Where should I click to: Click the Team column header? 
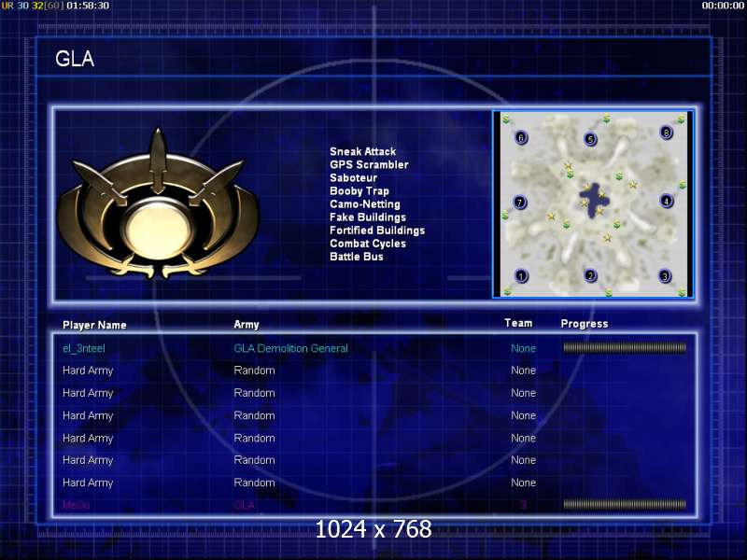click(518, 323)
